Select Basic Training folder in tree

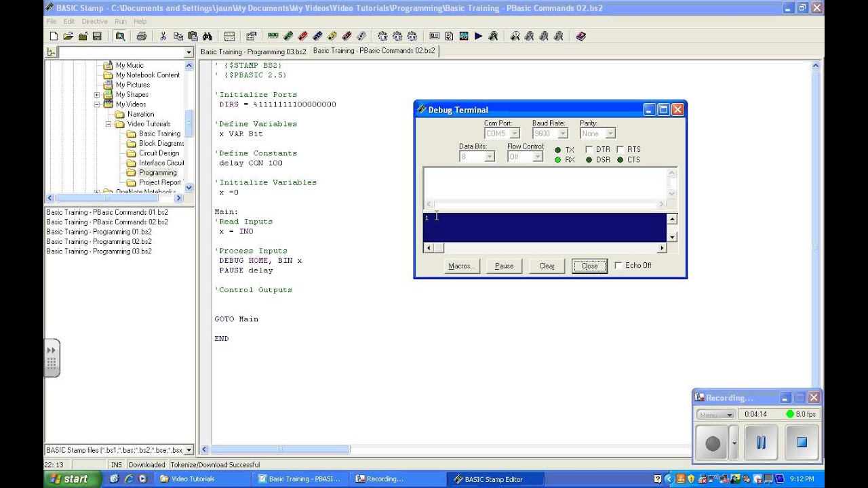pos(160,134)
